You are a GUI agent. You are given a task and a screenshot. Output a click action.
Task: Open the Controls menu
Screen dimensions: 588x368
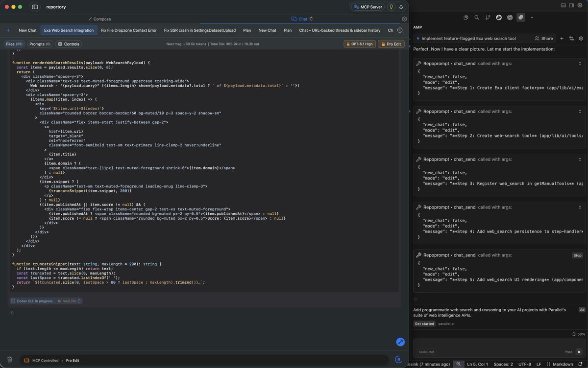click(69, 44)
